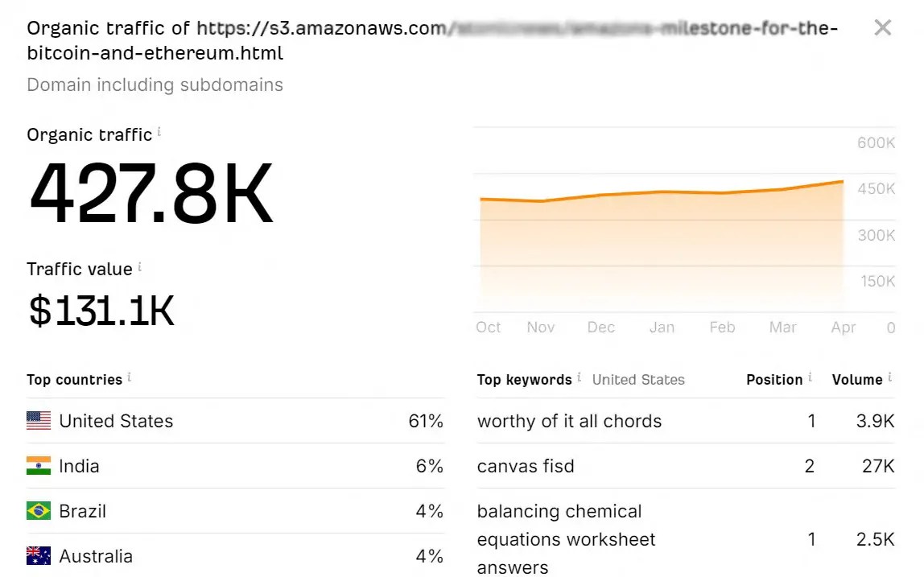Open the United States keyword country selector
924x577 pixels.
(x=638, y=379)
